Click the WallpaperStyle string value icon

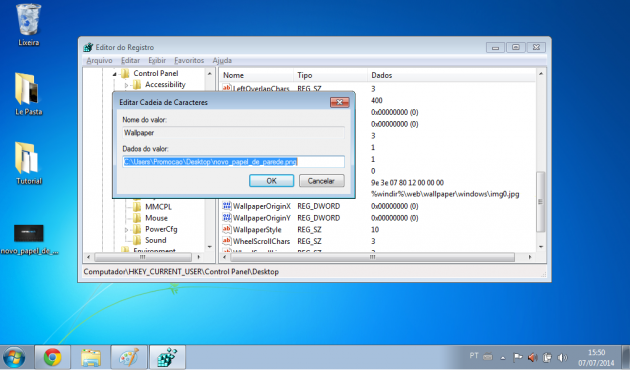point(227,229)
